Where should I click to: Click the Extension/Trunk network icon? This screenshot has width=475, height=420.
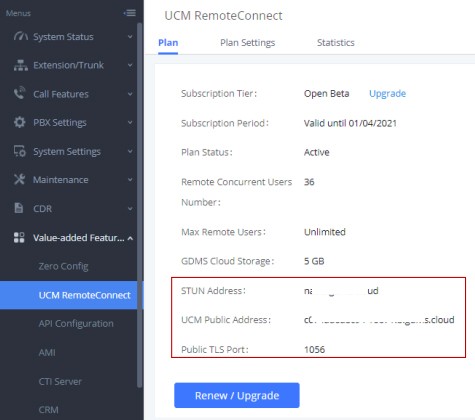click(21, 65)
